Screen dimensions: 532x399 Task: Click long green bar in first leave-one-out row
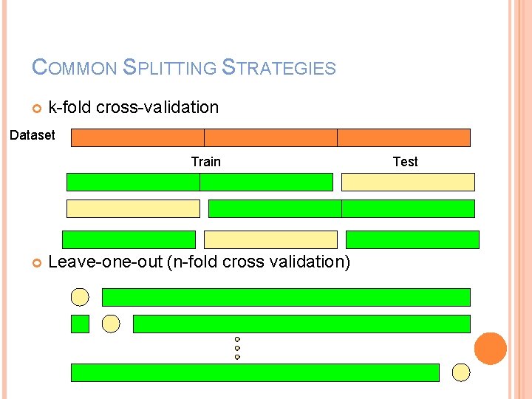(286, 297)
